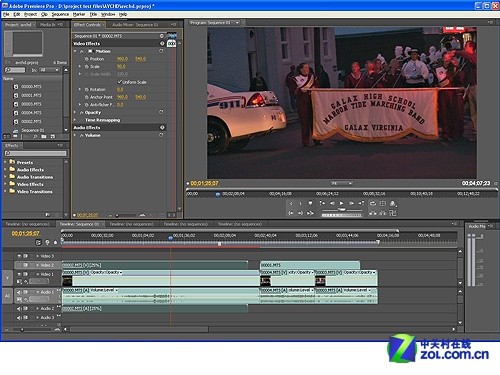
Task: Click the Program monitor shuttle slider
Action: coord(341,210)
